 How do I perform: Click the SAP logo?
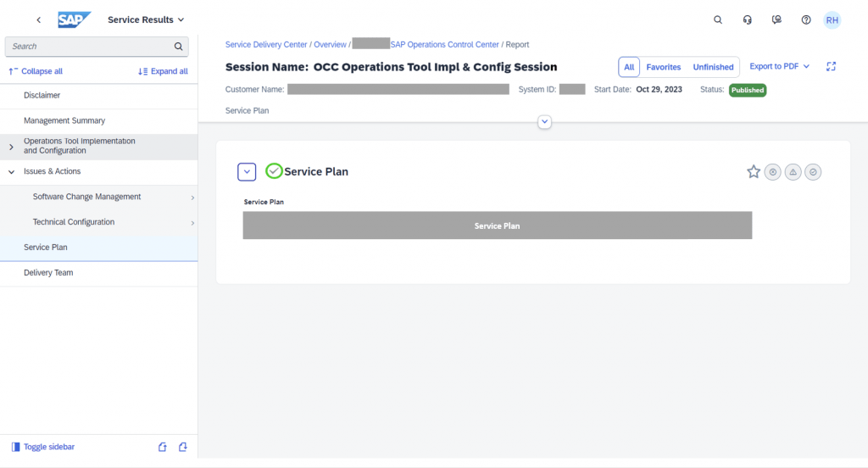pyautogui.click(x=74, y=20)
